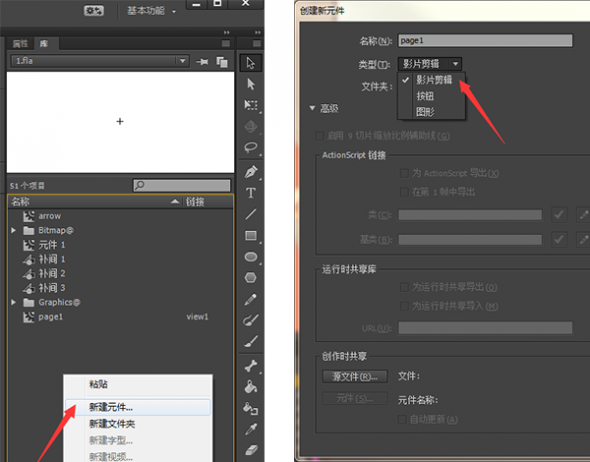The image size is (590, 462).
Task: Open the 1.fla document dropdown
Action: pos(100,61)
